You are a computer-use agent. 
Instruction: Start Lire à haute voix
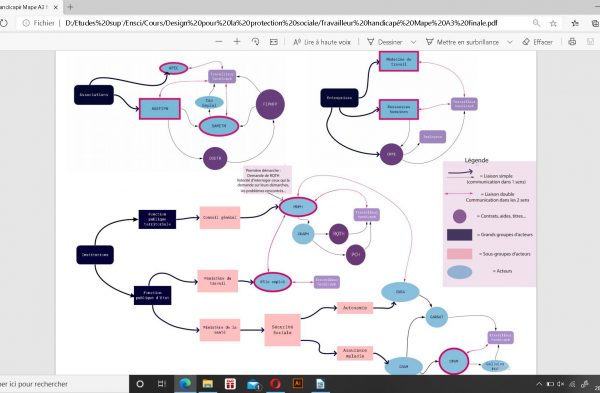pos(322,42)
